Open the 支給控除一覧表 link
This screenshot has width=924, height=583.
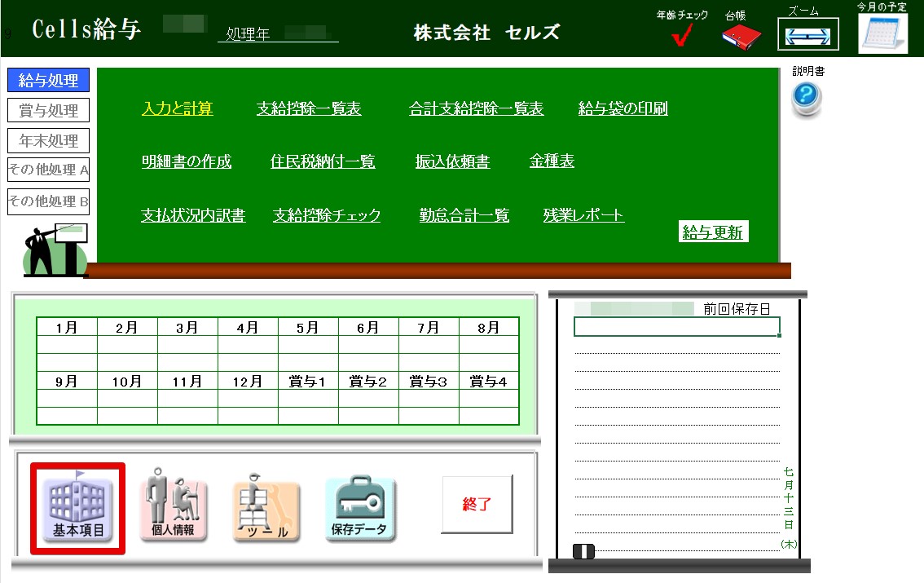309,109
